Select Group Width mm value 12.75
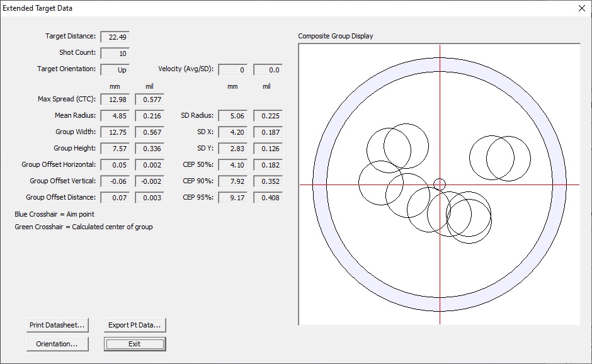Screen dimensions: 592x364 click(x=115, y=132)
